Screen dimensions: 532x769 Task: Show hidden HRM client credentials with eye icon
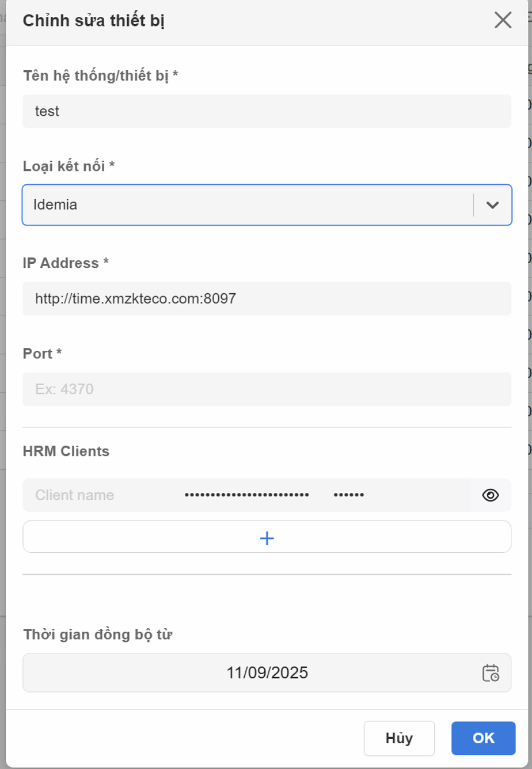490,495
